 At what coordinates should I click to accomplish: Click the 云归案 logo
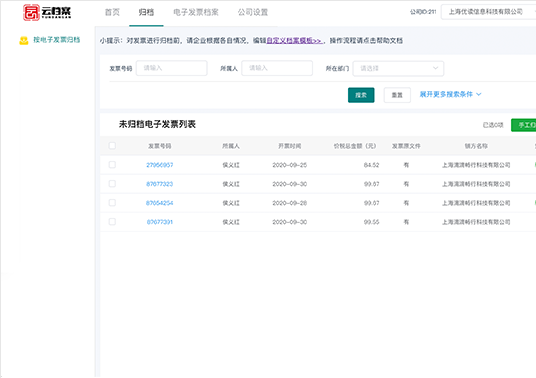click(47, 12)
